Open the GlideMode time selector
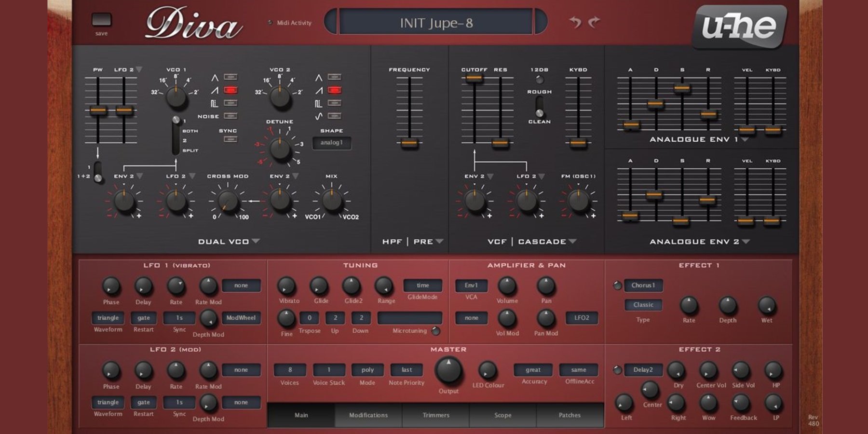This screenshot has height=434, width=868. (x=423, y=285)
